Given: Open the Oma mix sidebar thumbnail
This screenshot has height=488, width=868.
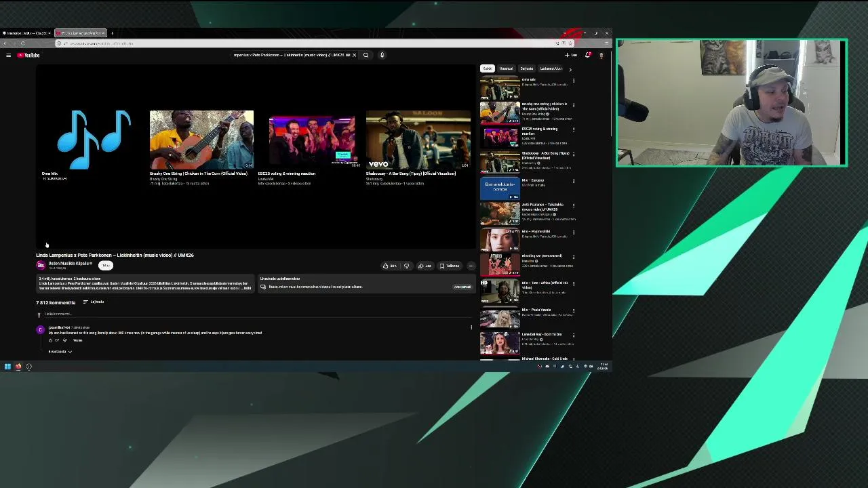Looking at the screenshot, I should pos(500,87).
